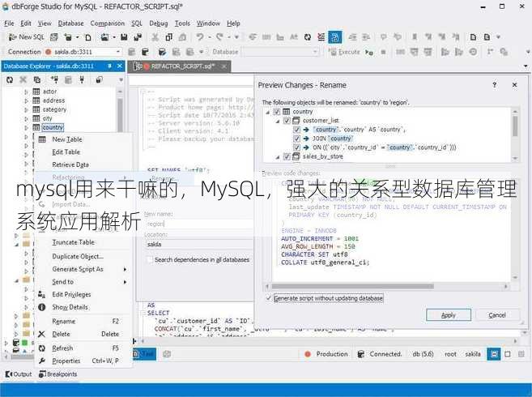
Task: Toggle Generate script without updating database
Action: tap(269, 298)
